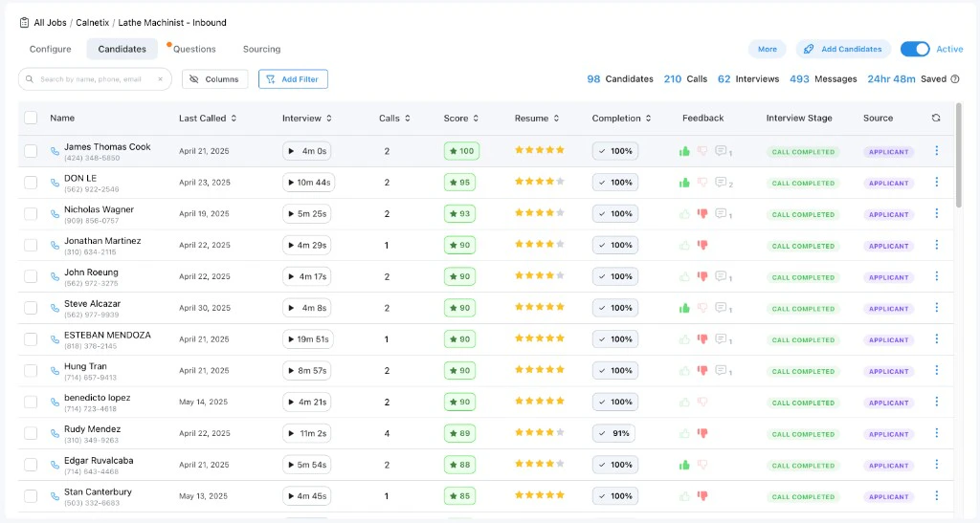Open row menu for ESTEBAN MENDOZA

(936, 338)
